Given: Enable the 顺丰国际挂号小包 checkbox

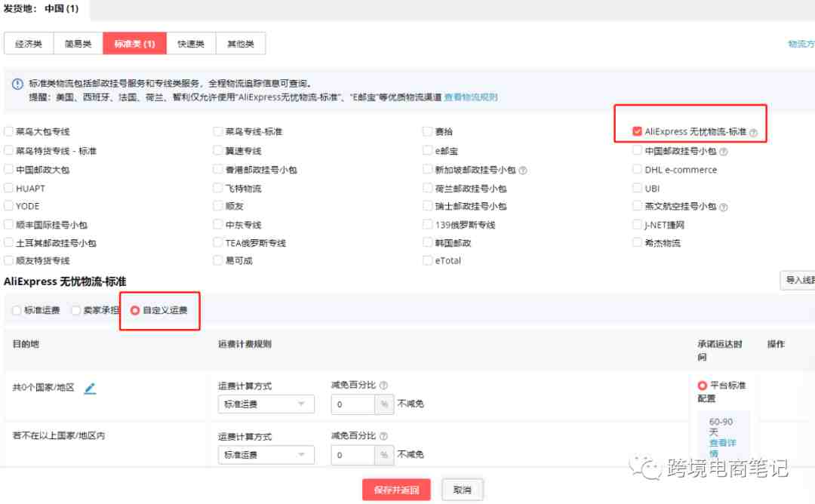Looking at the screenshot, I should click(8, 225).
